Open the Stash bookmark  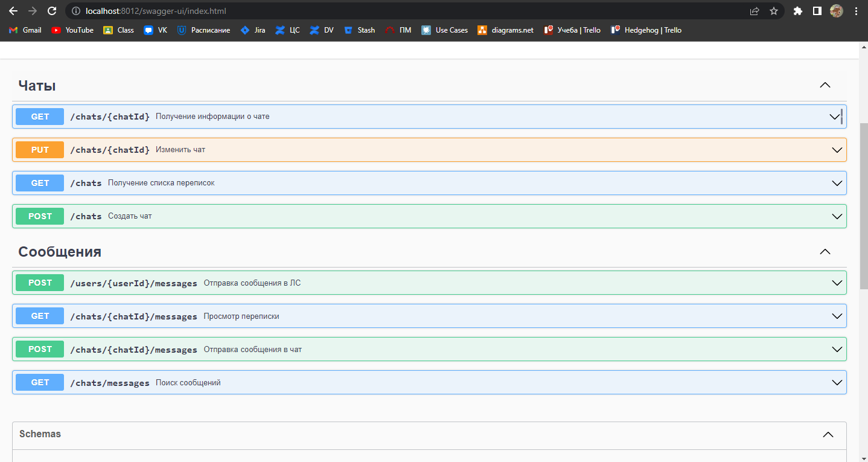pyautogui.click(x=359, y=30)
